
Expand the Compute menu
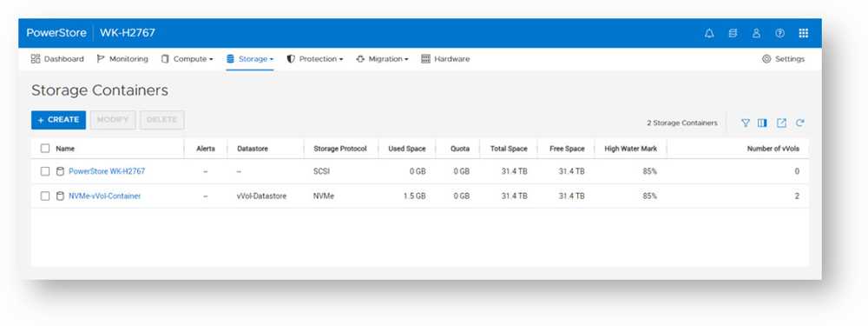(x=187, y=59)
